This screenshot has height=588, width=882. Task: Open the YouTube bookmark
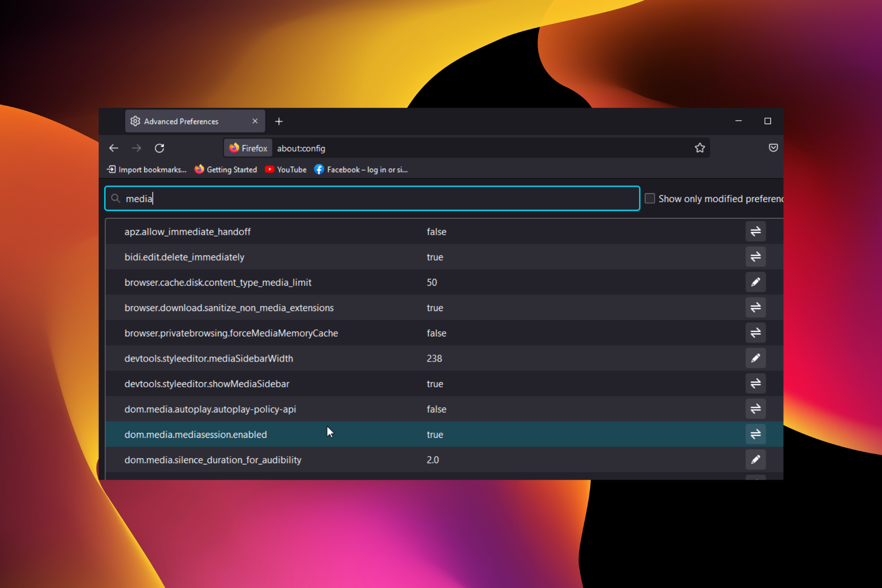pos(286,170)
